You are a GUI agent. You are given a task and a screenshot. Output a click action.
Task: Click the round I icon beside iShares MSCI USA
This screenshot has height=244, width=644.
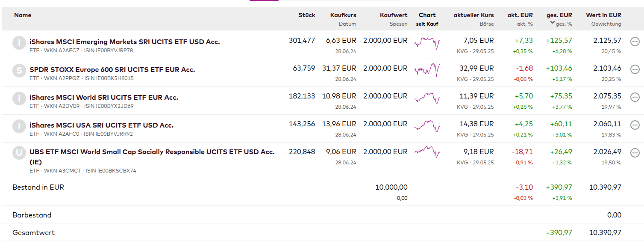point(19,126)
